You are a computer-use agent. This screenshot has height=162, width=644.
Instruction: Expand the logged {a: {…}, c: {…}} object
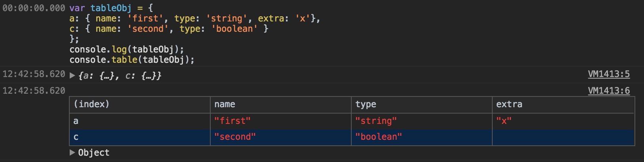(72, 75)
